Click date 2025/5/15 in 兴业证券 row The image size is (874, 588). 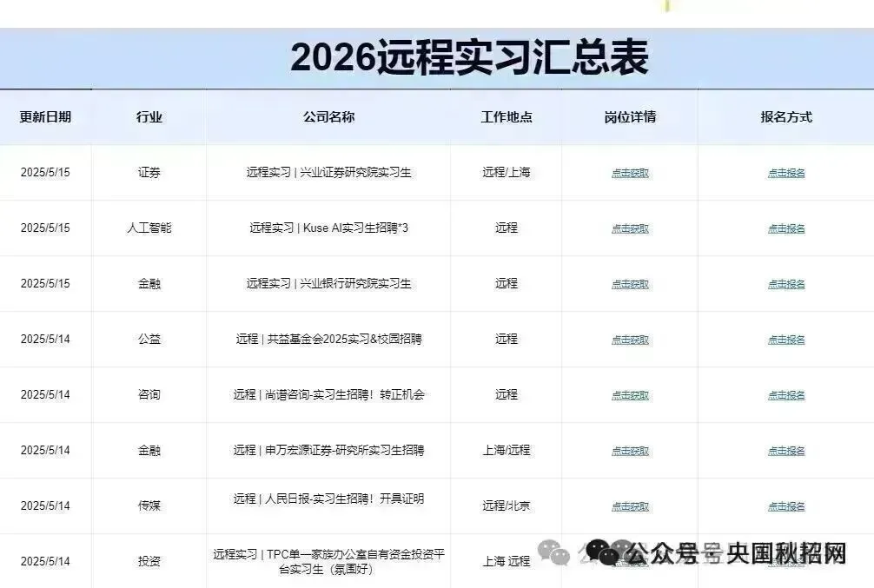pos(45,172)
